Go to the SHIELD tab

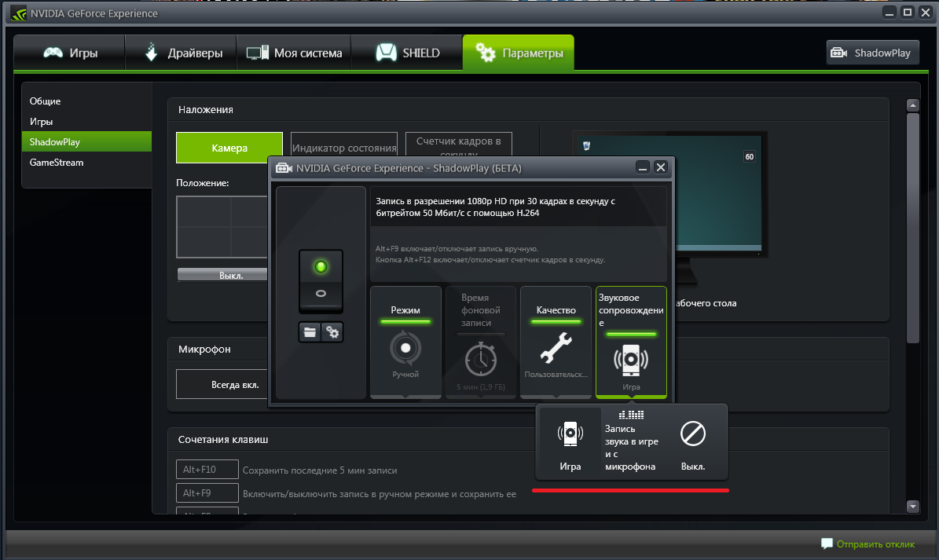click(x=407, y=53)
